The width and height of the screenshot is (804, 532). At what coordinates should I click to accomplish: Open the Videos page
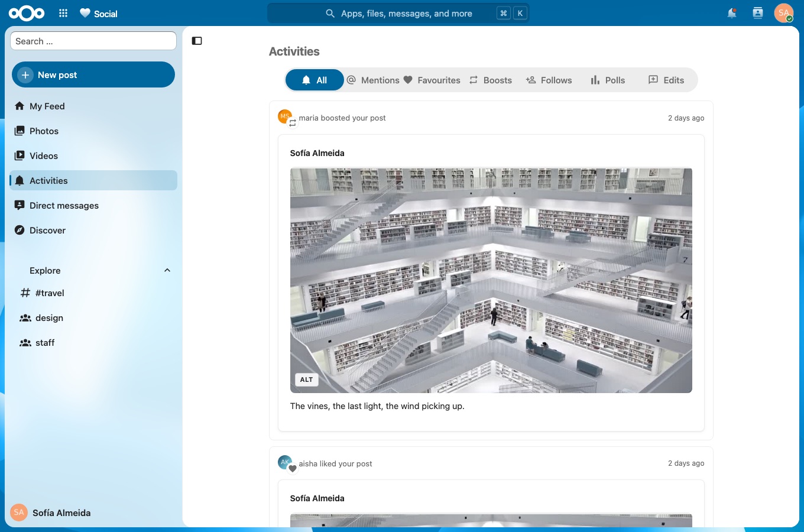click(93, 156)
